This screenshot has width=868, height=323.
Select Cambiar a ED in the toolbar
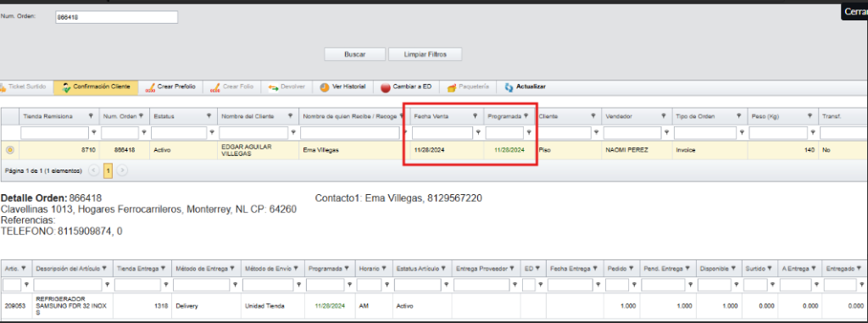[406, 87]
